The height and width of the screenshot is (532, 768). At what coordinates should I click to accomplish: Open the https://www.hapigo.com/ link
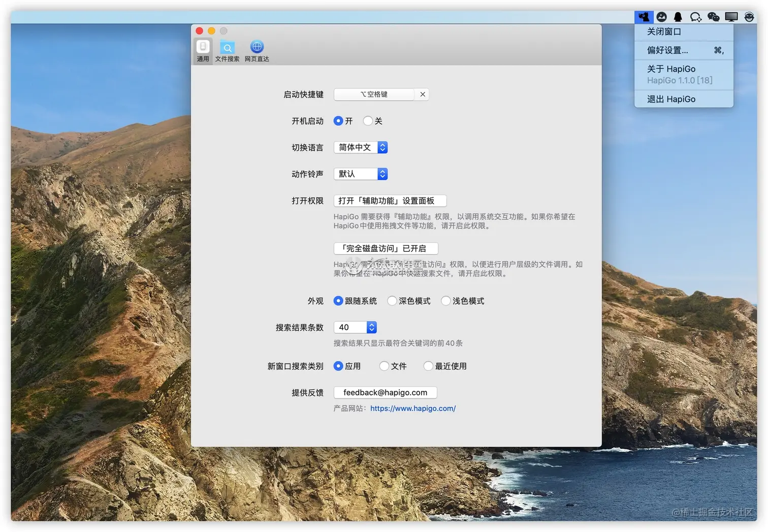[413, 409]
